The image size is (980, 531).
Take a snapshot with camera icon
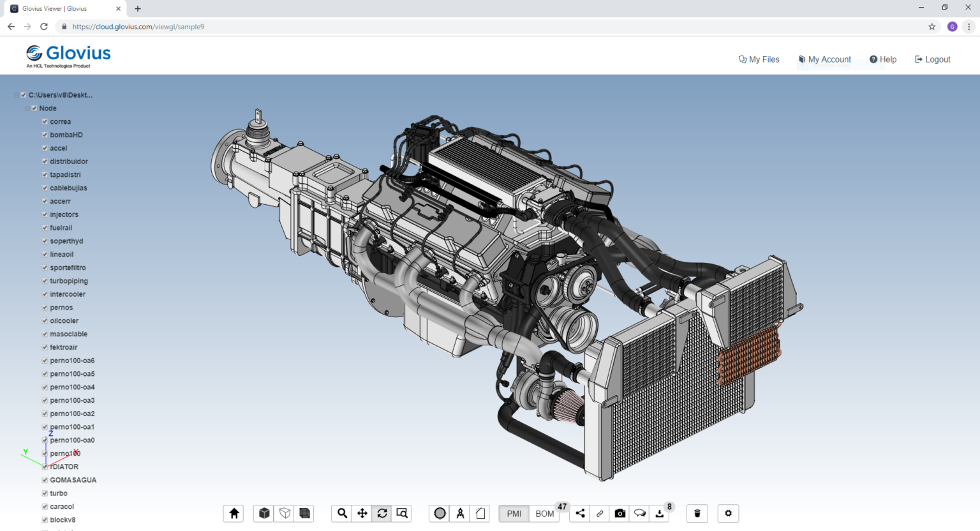click(x=620, y=513)
